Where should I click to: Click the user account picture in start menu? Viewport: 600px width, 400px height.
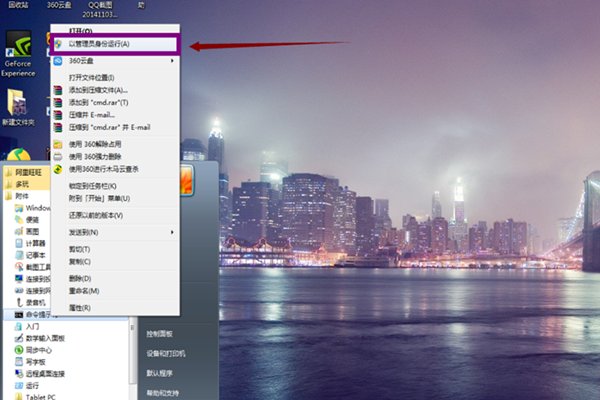[187, 180]
